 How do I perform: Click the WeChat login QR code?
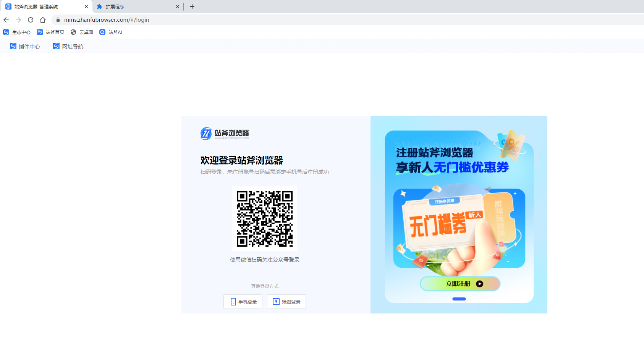[265, 219]
